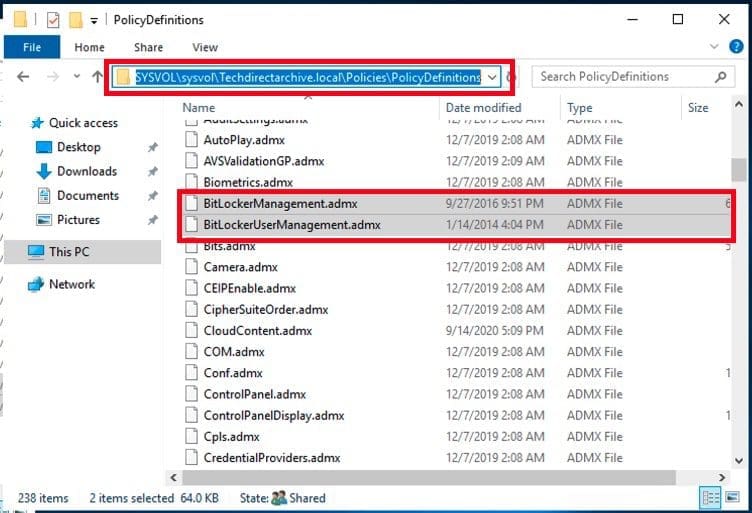
Task: Open the View ribbon tab
Action: pos(205,47)
